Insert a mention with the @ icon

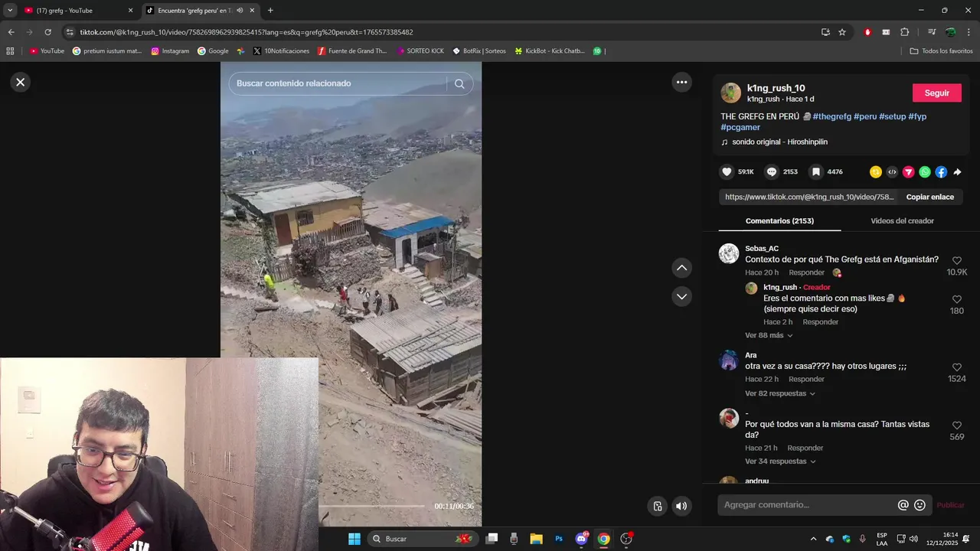(903, 505)
